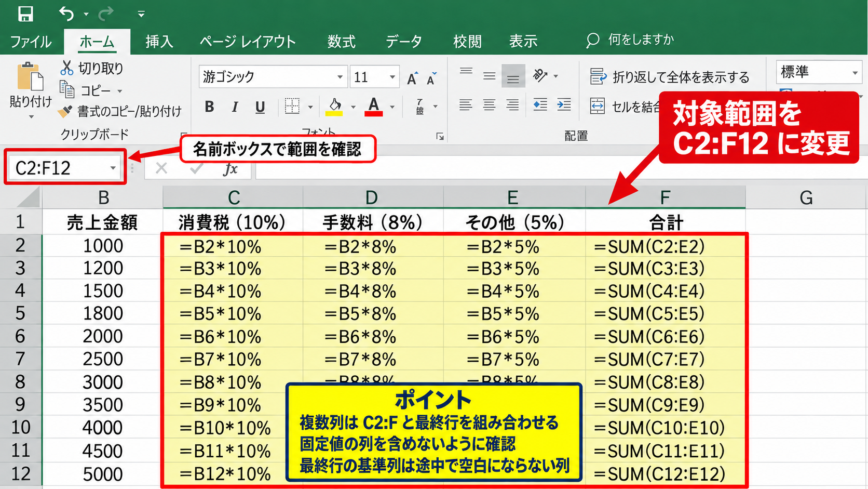
Task: Click the phonetic guide (ふりがな) icon
Action: pyautogui.click(x=420, y=107)
